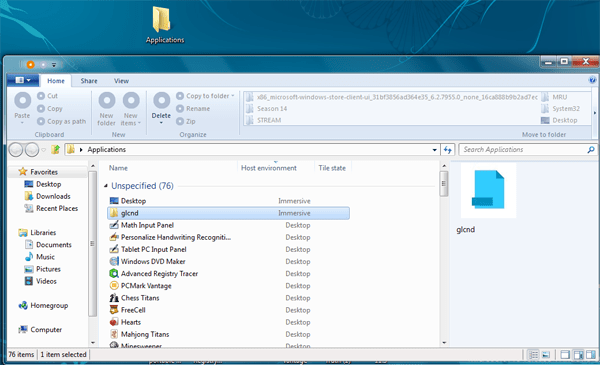Switch to the View ribbon tab
Image resolution: width=600 pixels, height=365 pixels.
(121, 81)
